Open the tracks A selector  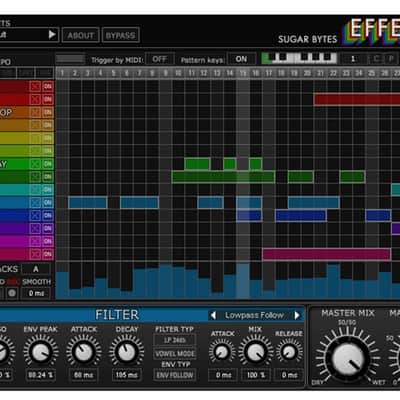click(36, 269)
